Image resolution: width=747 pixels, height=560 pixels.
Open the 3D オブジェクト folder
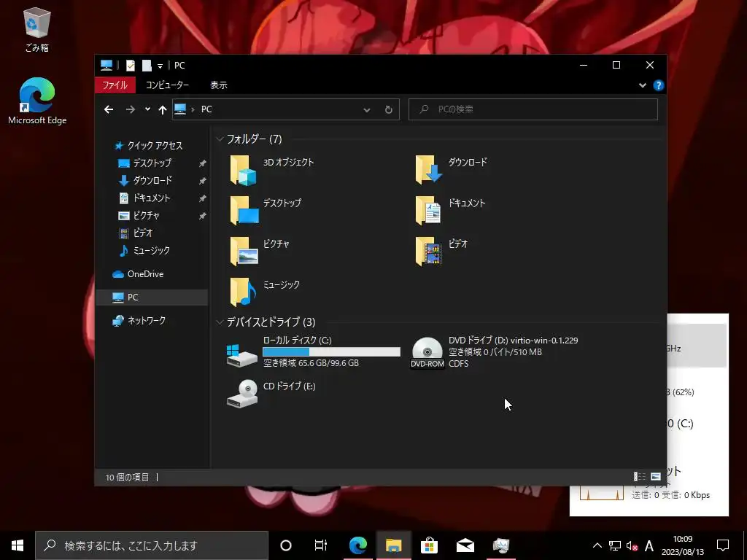click(271, 169)
